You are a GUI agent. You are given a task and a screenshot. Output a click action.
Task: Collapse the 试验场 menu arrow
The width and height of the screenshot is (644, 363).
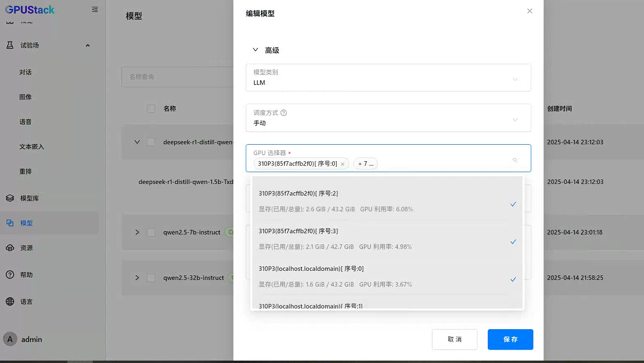click(x=88, y=45)
